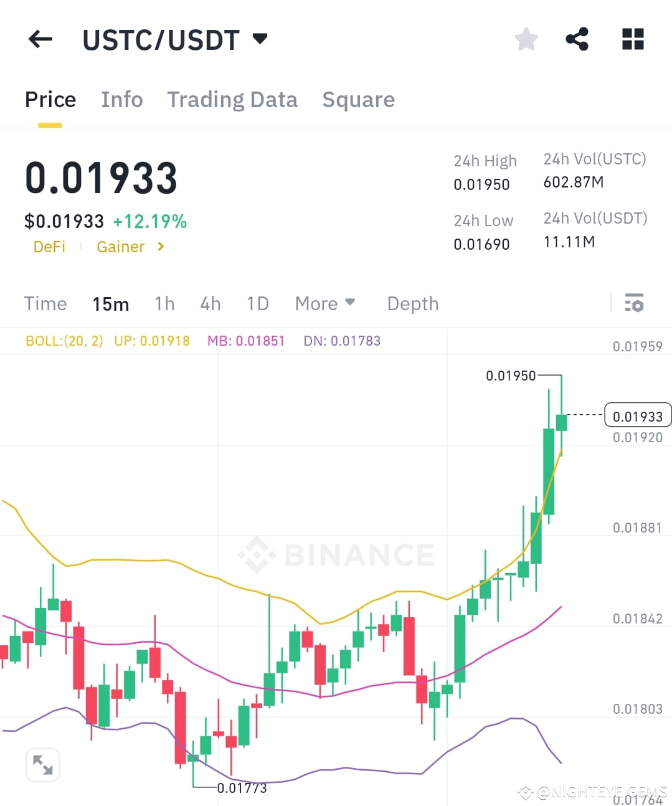Click the back arrow to exit chart
This screenshot has width=672, height=806.
[39, 39]
